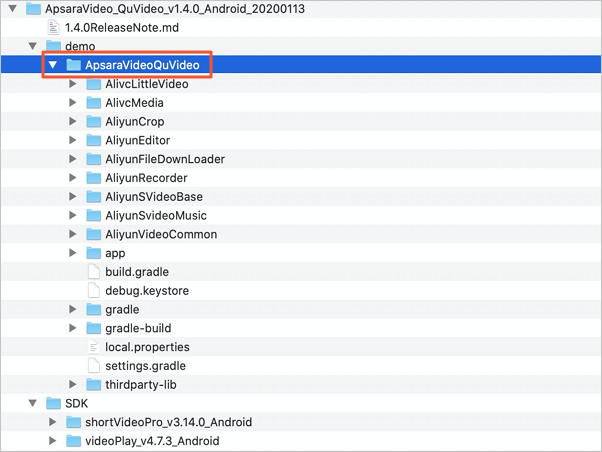Expand the AlivcMedia folder

[73, 103]
